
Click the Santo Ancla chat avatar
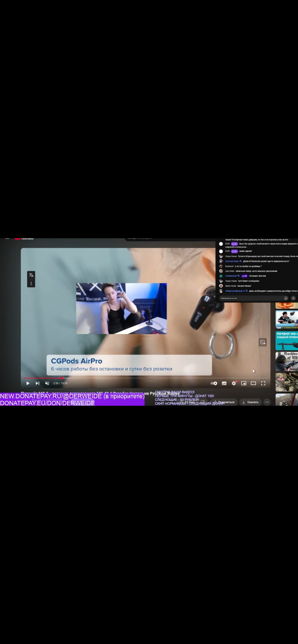click(x=221, y=286)
